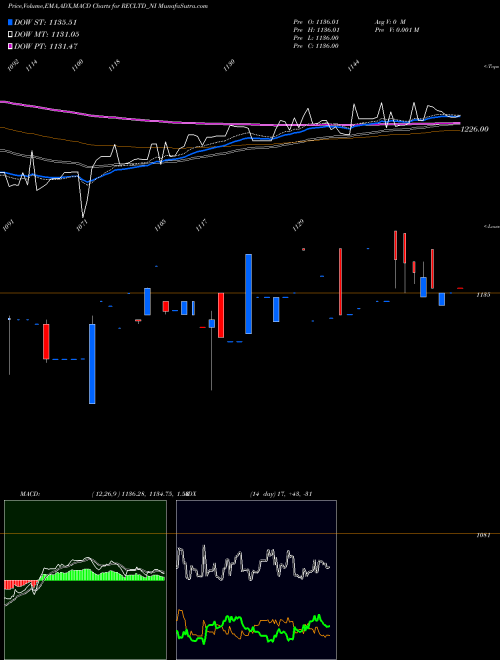
Task: Click the 1226.00 price label on the EMA chart
Action: click(474, 129)
